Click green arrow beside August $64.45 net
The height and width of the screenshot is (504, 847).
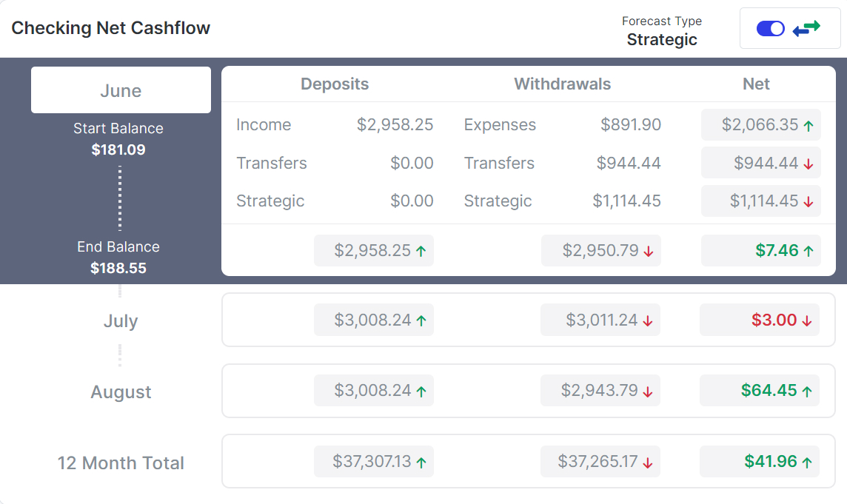[x=807, y=392]
